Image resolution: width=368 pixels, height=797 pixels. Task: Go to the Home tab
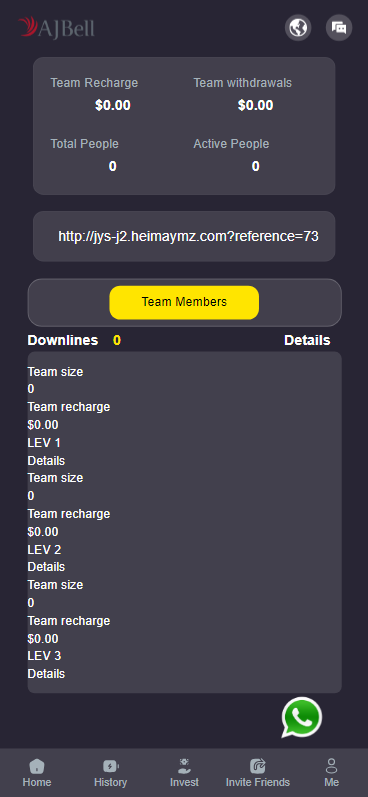tap(37, 773)
